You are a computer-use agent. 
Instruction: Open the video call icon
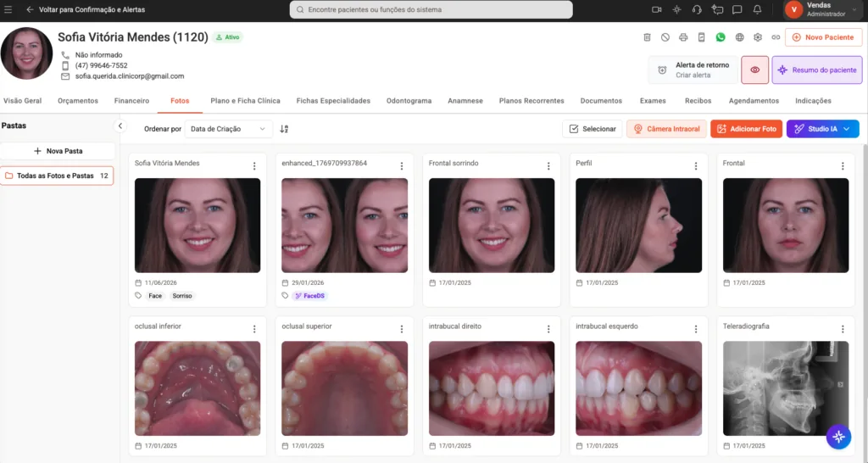point(657,9)
